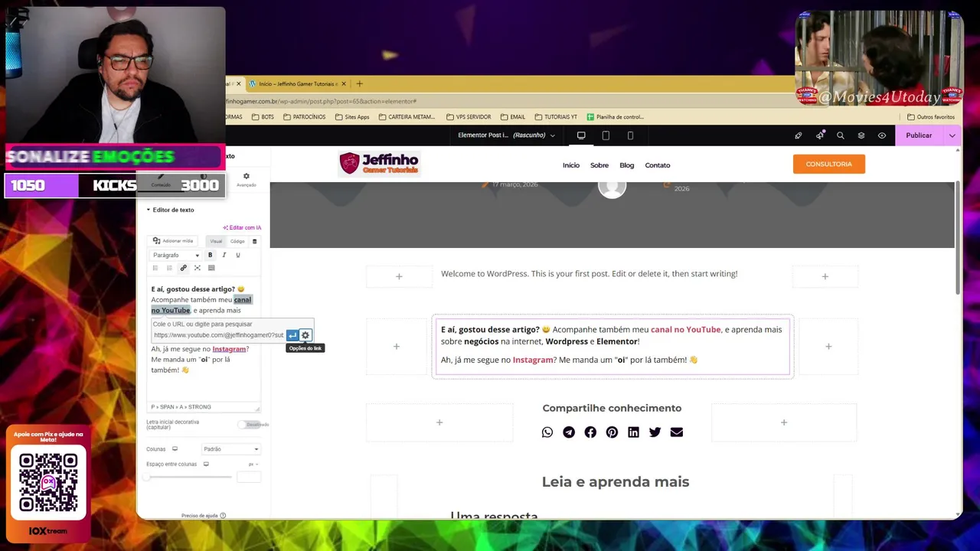Click the Editar com IA link
The image size is (980, 551).
tap(242, 227)
